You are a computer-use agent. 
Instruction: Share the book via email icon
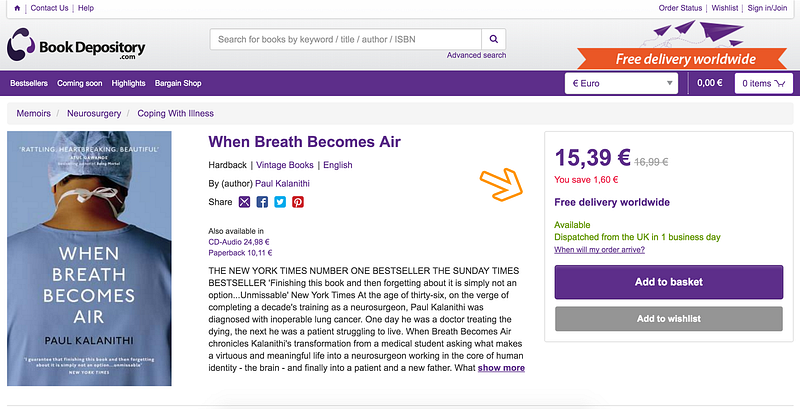coord(244,202)
